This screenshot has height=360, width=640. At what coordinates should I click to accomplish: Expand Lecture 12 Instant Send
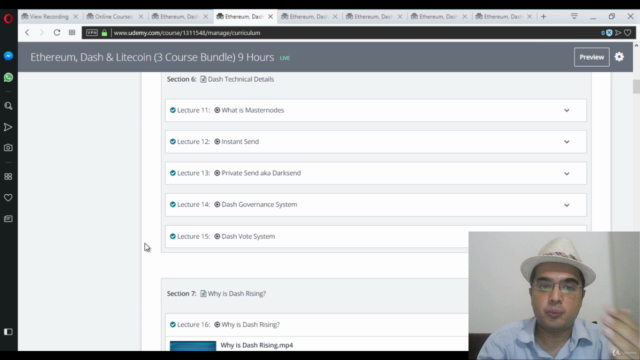tap(567, 142)
